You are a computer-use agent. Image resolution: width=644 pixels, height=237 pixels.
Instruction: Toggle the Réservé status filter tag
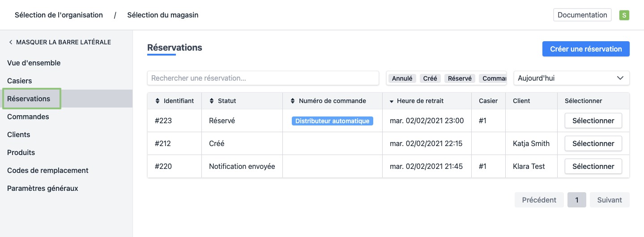click(460, 78)
